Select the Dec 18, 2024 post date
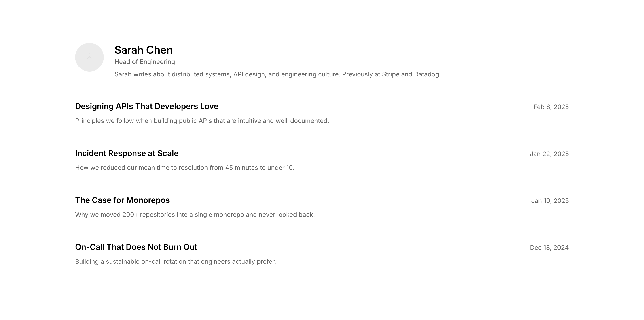644x320 pixels. point(549,248)
